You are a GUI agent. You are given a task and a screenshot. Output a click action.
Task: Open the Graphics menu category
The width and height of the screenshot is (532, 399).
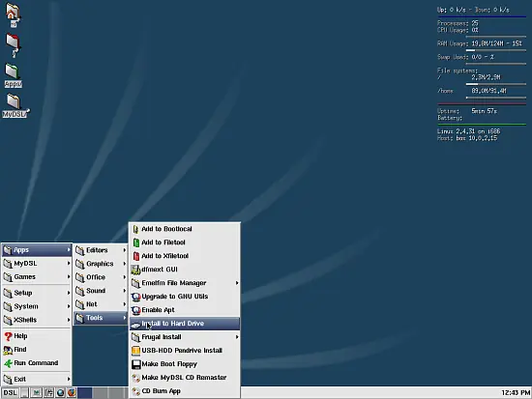(101, 264)
